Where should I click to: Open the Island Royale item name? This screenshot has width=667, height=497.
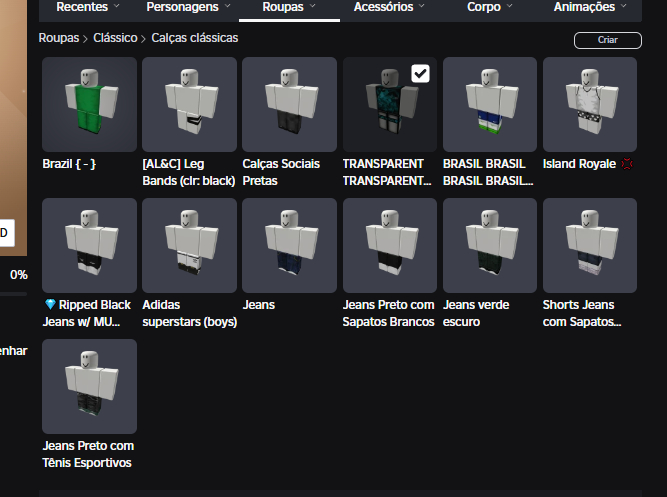(x=579, y=164)
